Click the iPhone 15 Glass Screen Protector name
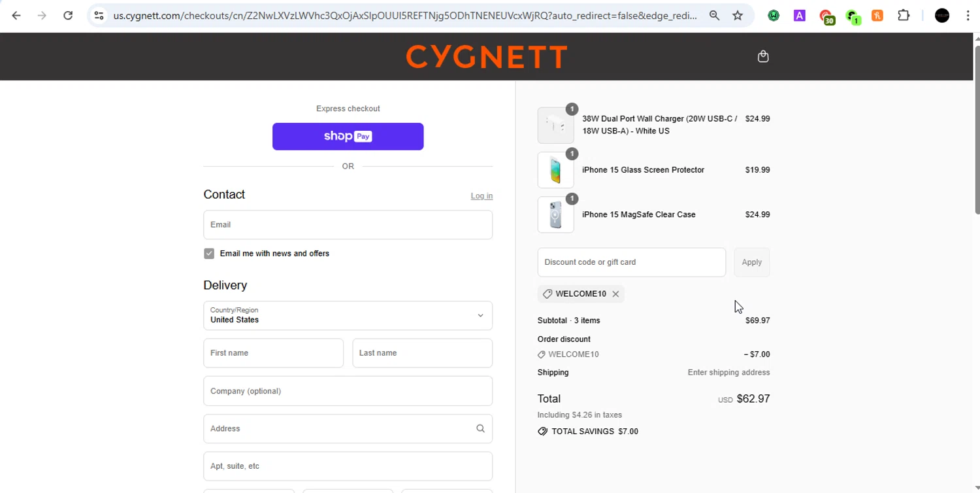The width and height of the screenshot is (980, 493). (x=643, y=170)
